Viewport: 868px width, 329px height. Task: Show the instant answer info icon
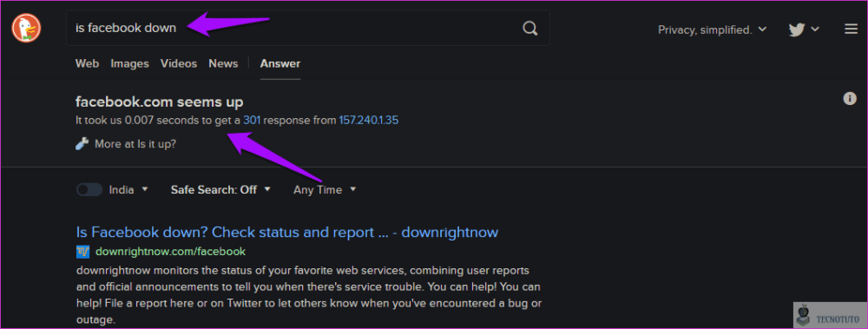(849, 99)
